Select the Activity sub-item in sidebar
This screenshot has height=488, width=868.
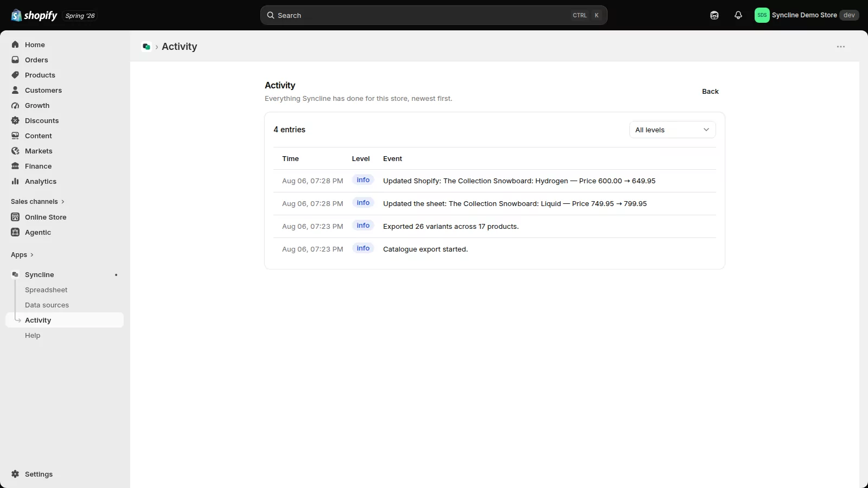click(65, 320)
